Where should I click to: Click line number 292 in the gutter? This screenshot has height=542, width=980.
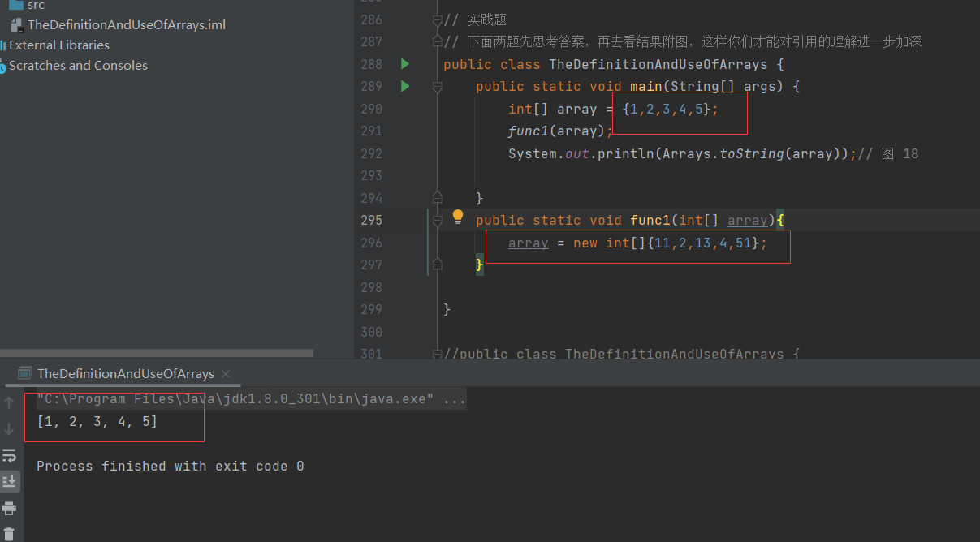(x=371, y=153)
